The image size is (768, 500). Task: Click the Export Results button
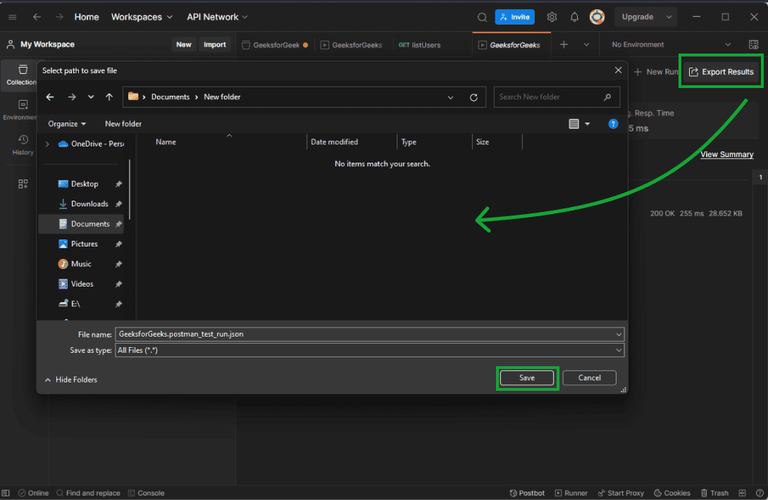721,72
